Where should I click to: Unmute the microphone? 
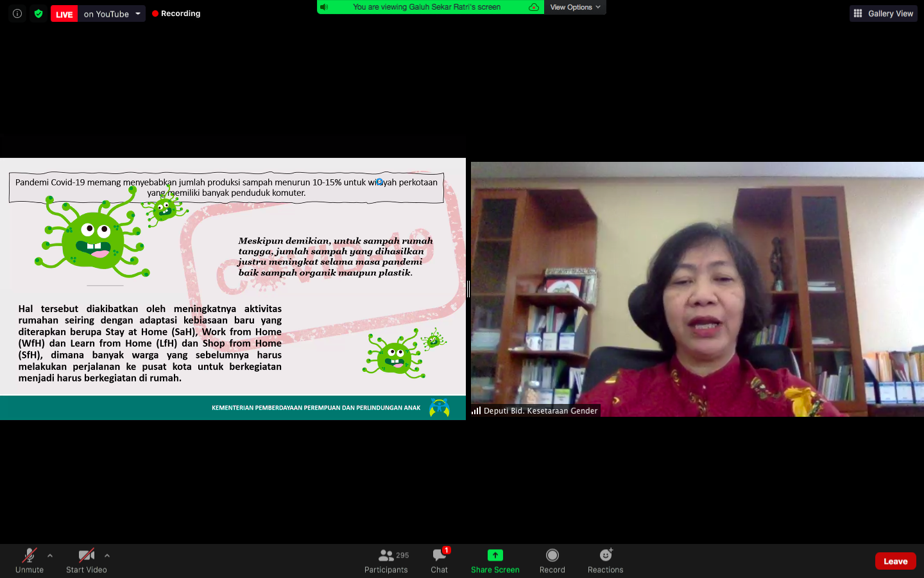tap(30, 561)
